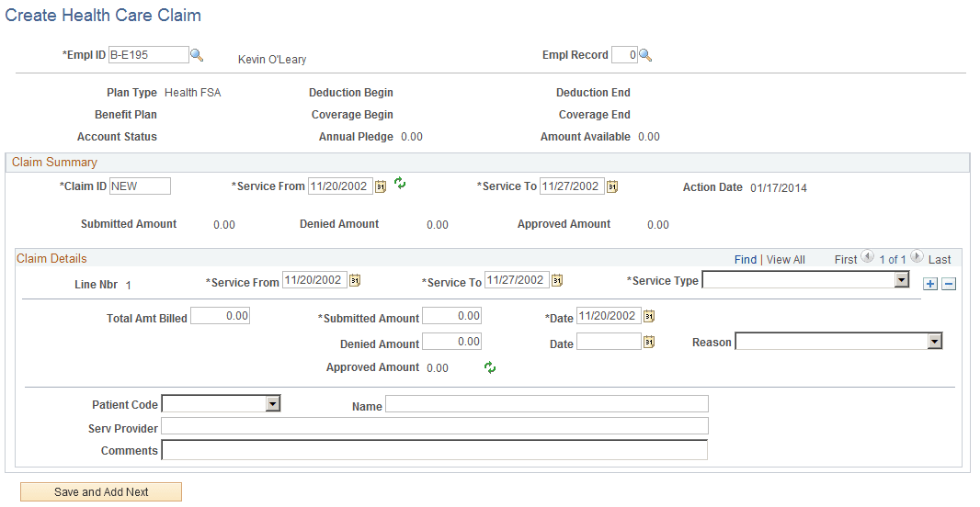
Task: Click Claim Details Service To date field
Action: (x=518, y=280)
